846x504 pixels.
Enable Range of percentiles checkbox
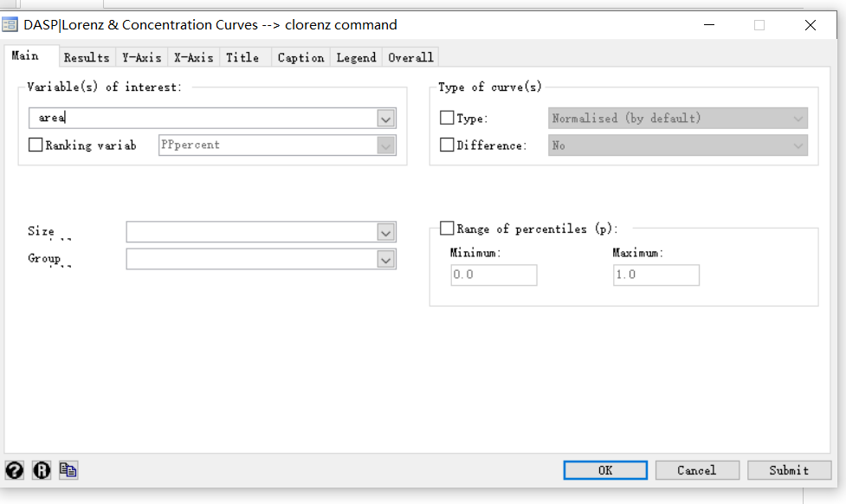447,229
